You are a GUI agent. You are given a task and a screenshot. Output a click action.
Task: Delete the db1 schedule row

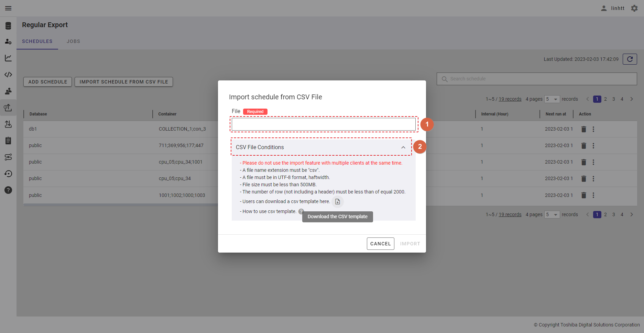click(583, 129)
